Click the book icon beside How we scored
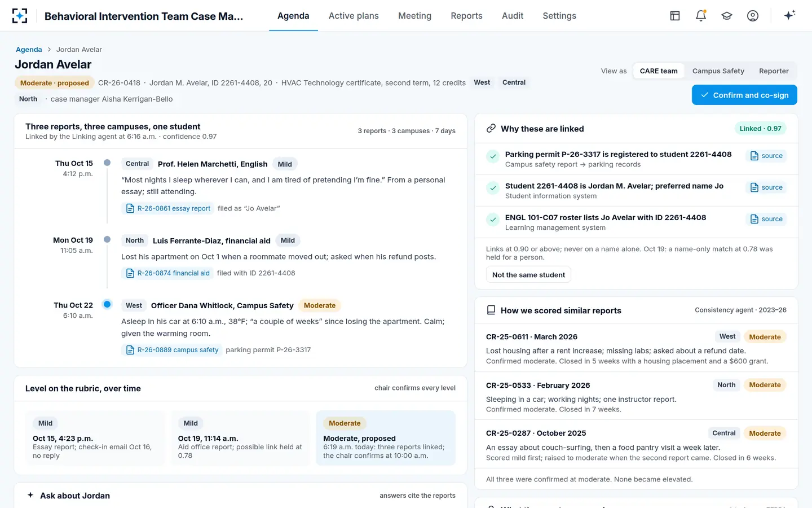Viewport: 812px width, 508px height. [491, 310]
